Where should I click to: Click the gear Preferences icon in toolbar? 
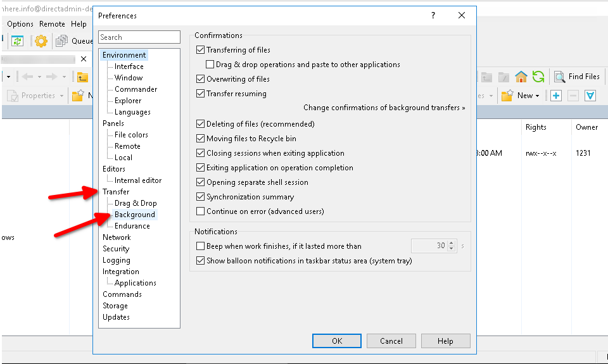41,41
